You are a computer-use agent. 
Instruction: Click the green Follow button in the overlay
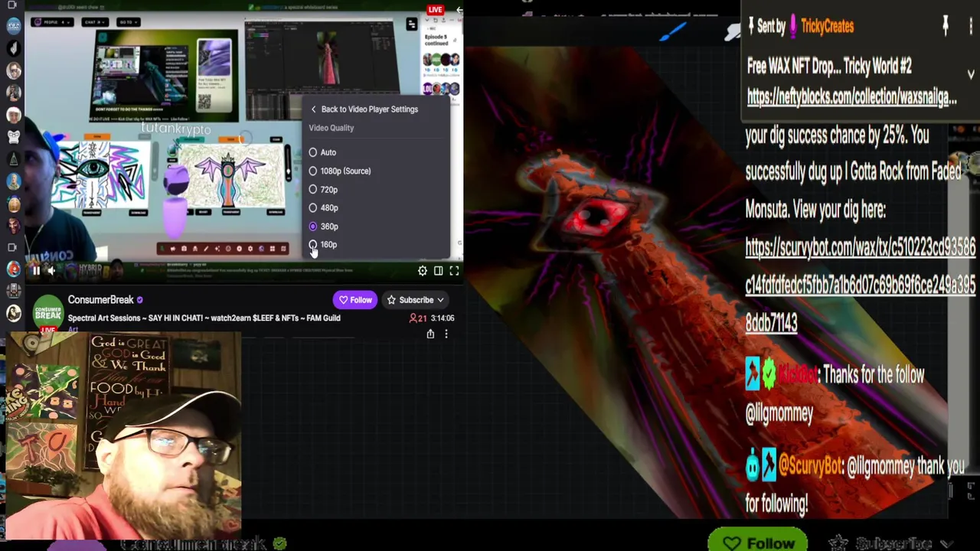coord(759,542)
